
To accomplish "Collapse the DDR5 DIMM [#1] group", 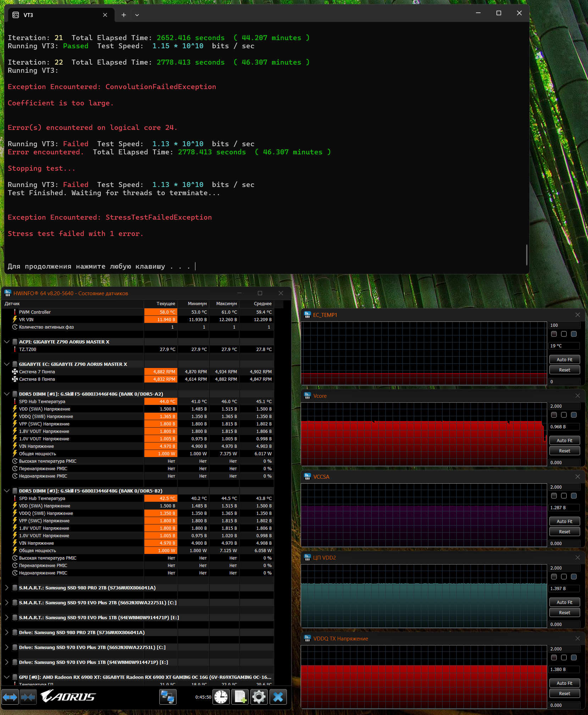I will [x=7, y=394].
